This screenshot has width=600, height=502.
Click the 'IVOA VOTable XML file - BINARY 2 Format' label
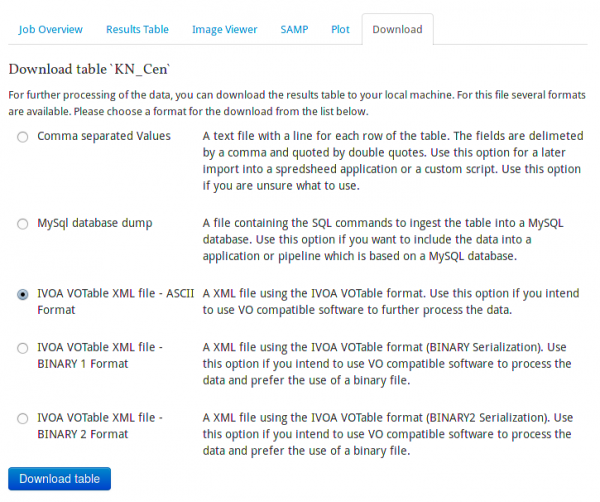point(100,425)
